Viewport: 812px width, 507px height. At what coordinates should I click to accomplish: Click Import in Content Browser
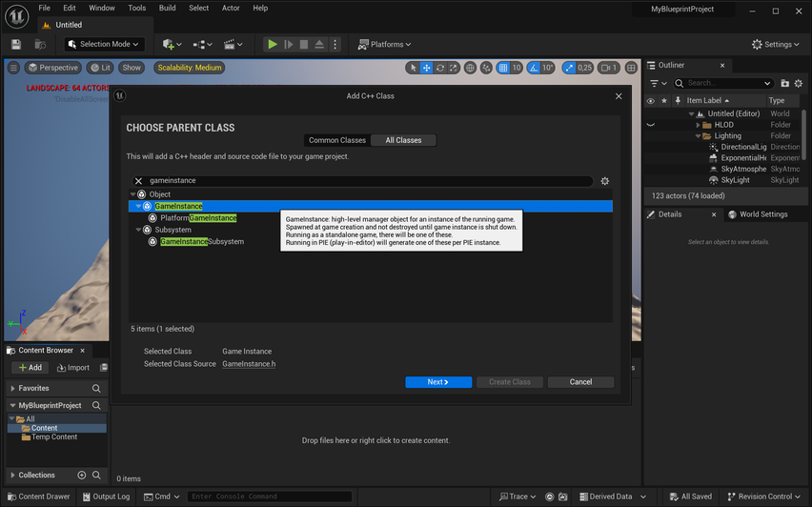[x=73, y=368]
